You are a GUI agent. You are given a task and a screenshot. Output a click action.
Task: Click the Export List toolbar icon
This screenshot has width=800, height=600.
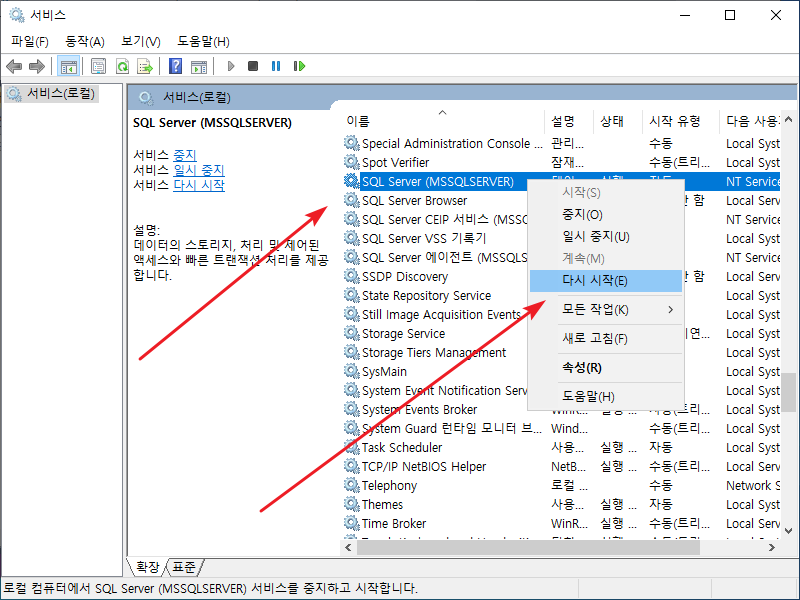[x=145, y=66]
